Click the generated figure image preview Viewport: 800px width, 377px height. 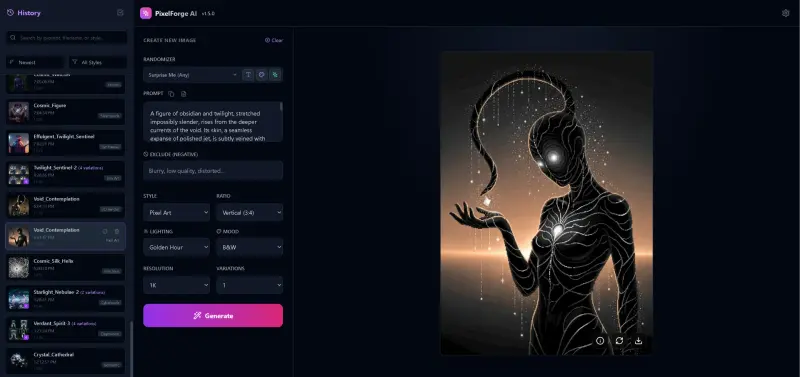click(547, 203)
